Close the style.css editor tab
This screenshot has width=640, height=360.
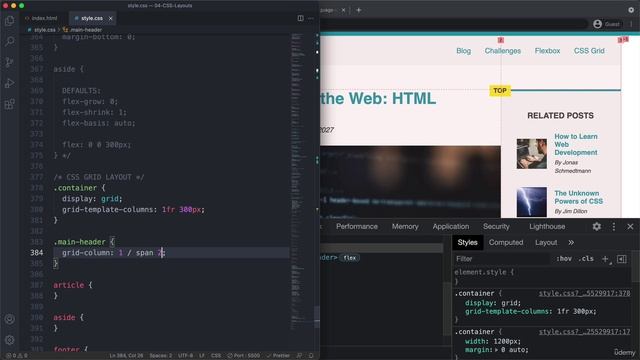click(111, 18)
